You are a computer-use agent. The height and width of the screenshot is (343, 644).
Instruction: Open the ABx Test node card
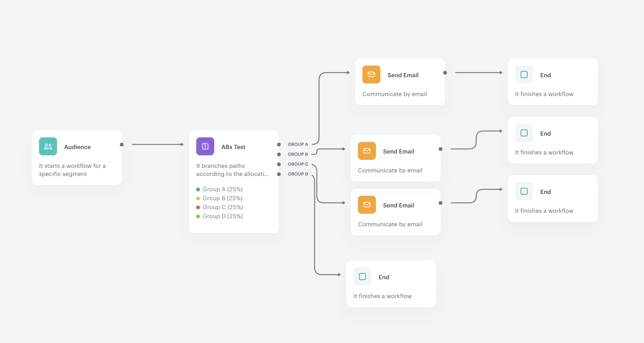(x=234, y=181)
